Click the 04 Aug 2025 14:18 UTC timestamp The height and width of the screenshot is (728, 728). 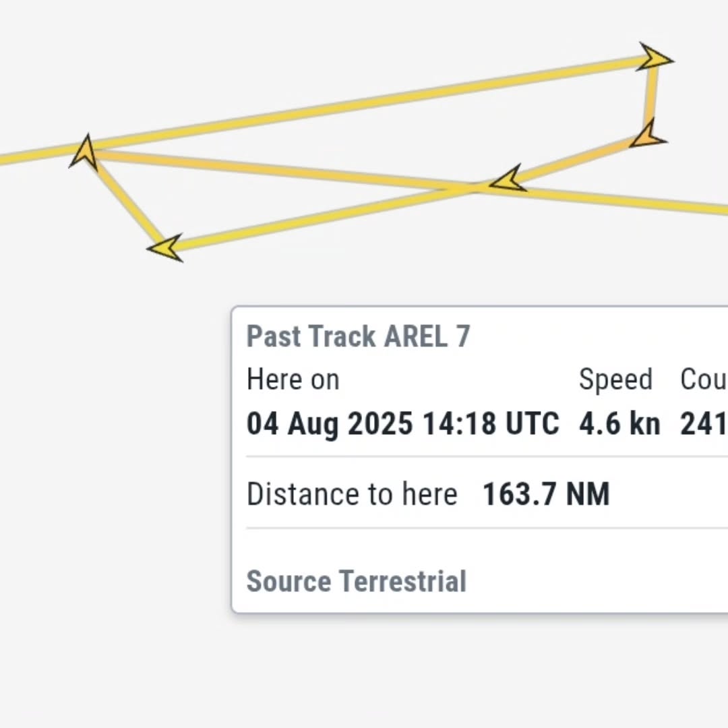click(402, 424)
